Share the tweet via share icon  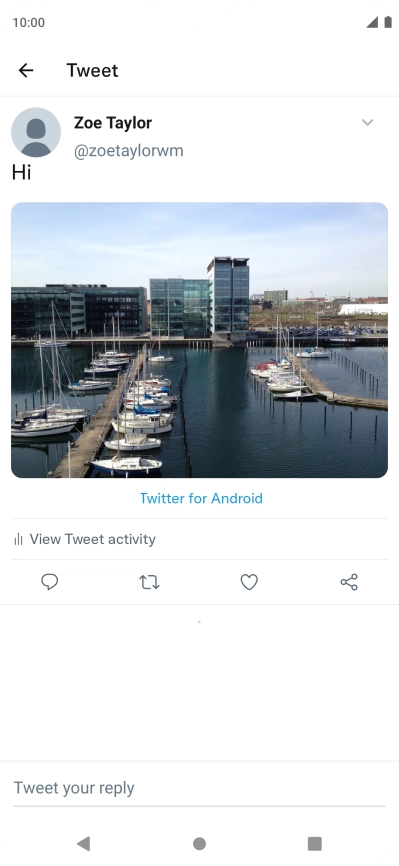[x=349, y=582]
